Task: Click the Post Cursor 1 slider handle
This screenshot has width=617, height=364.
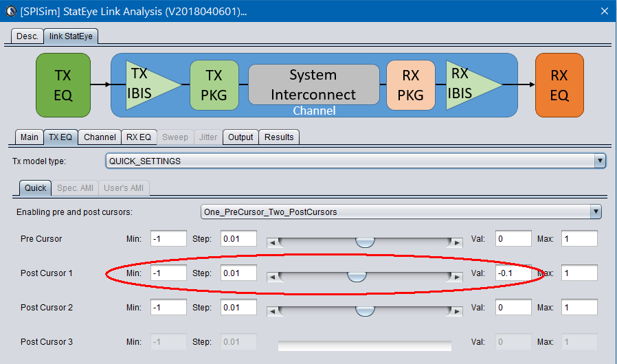Action: 356,276
